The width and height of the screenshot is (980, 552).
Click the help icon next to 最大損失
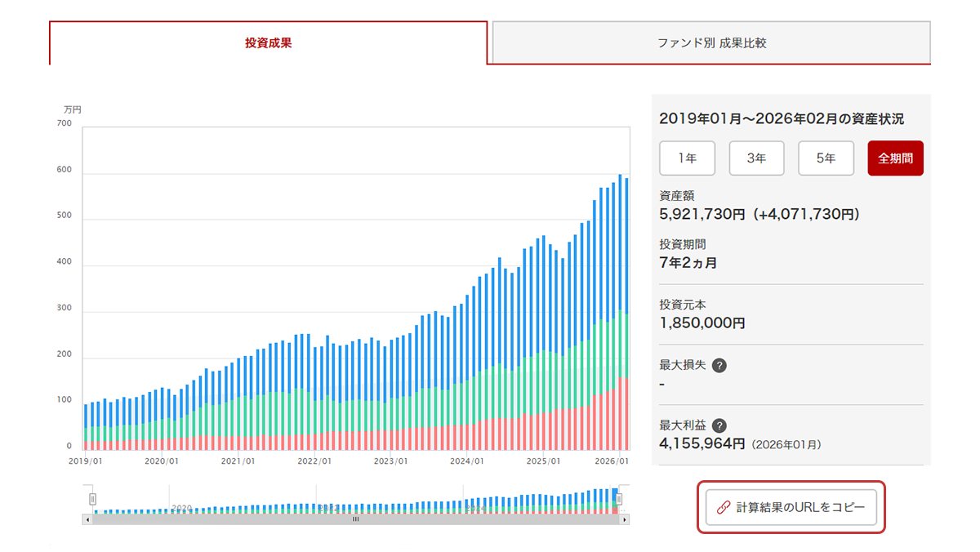[719, 365]
